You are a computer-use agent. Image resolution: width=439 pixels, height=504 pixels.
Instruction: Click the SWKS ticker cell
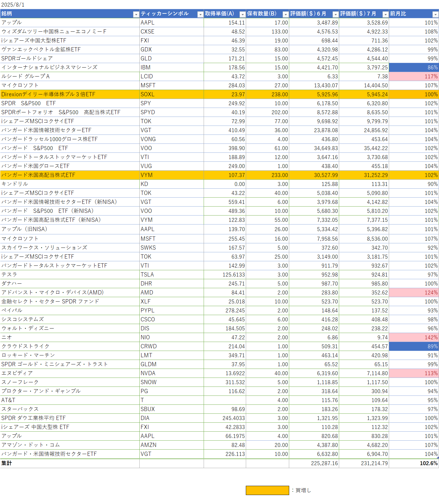pyautogui.click(x=172, y=248)
